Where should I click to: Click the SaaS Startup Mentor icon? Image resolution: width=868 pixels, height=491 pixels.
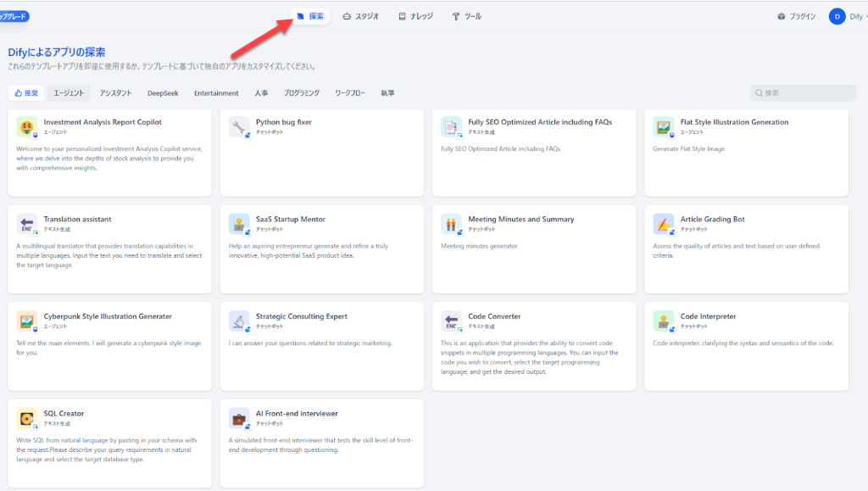[x=239, y=224]
